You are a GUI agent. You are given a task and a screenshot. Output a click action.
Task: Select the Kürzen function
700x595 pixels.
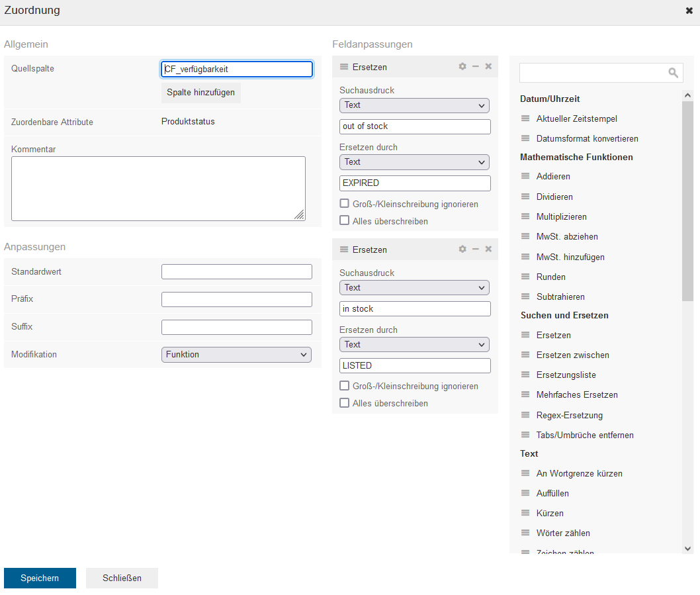pos(550,513)
